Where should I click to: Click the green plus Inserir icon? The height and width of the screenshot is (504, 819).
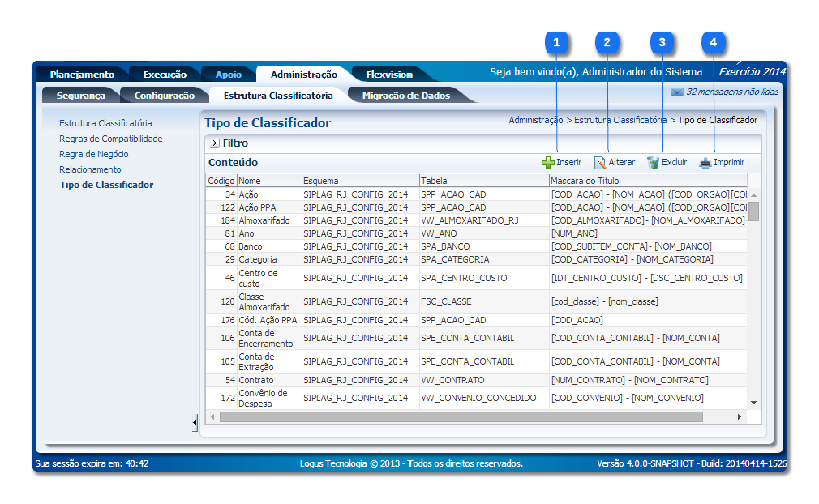coord(548,163)
